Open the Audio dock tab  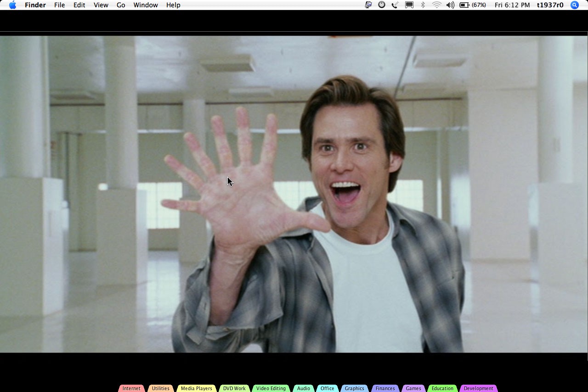tap(303, 388)
